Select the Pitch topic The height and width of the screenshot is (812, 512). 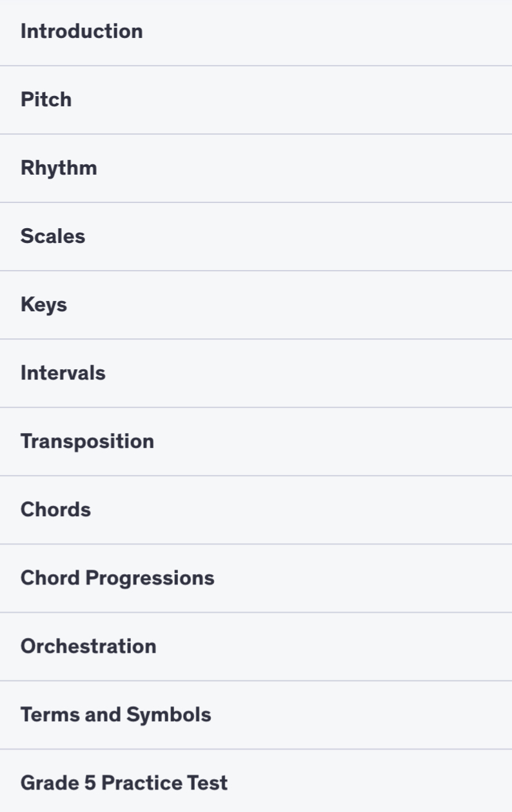(x=46, y=100)
